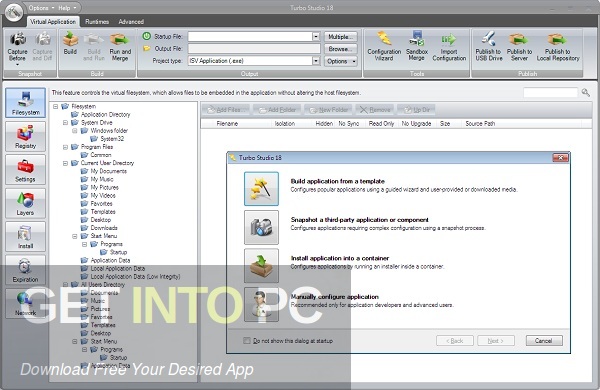Choose Manually configure application icon
600x390 pixels.
[x=261, y=304]
